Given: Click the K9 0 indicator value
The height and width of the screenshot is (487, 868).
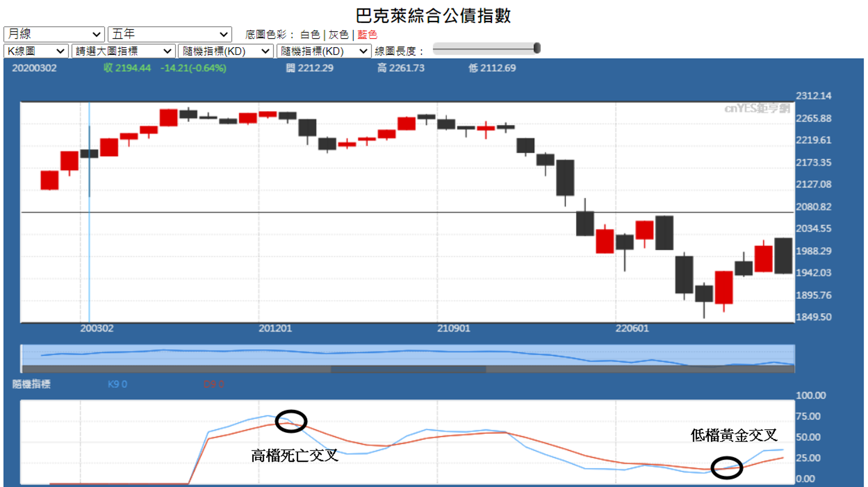Looking at the screenshot, I should click(118, 384).
